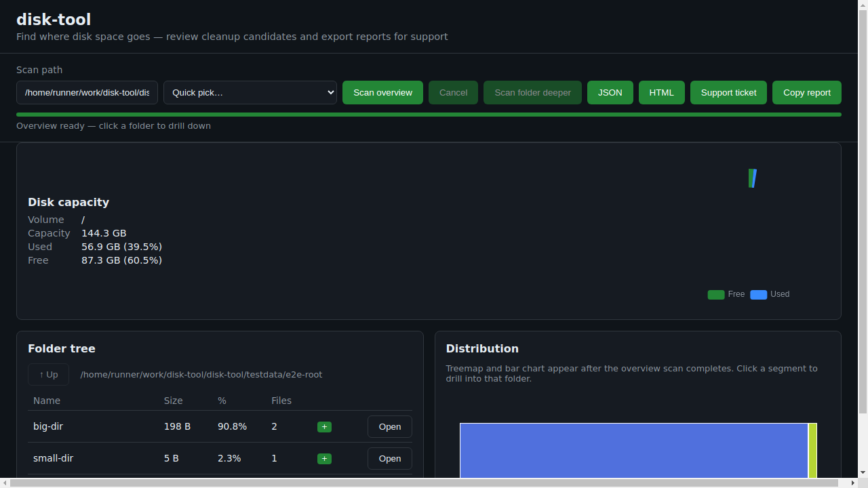Viewport: 868px width, 488px height.
Task: Expand small-dir with its green plus icon
Action: tap(324, 459)
